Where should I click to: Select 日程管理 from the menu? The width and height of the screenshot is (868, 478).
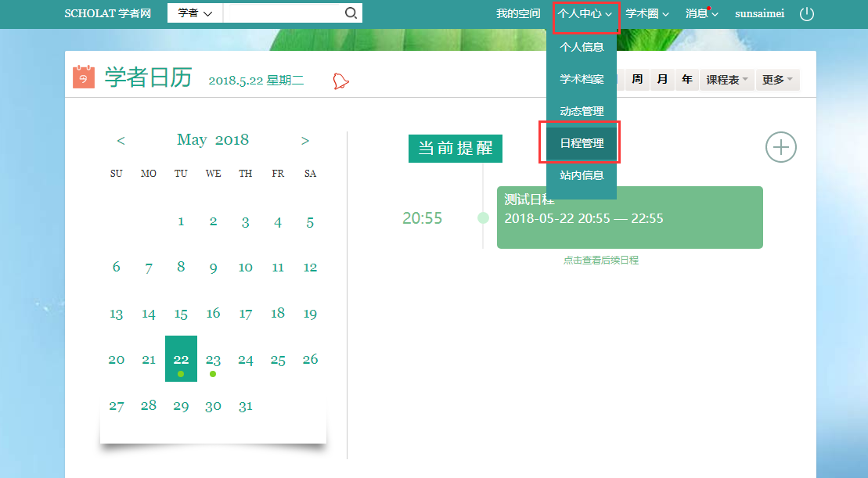pos(582,143)
